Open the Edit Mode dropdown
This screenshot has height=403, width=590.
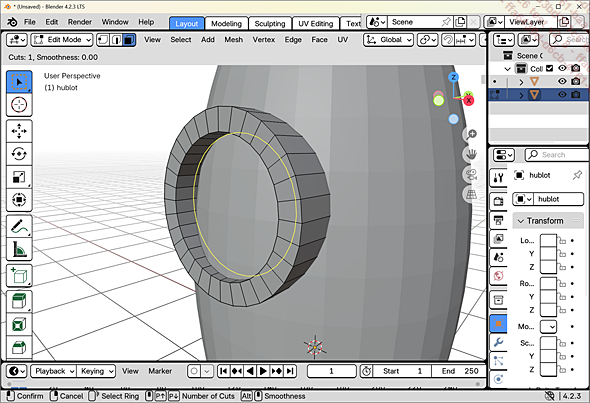click(62, 40)
